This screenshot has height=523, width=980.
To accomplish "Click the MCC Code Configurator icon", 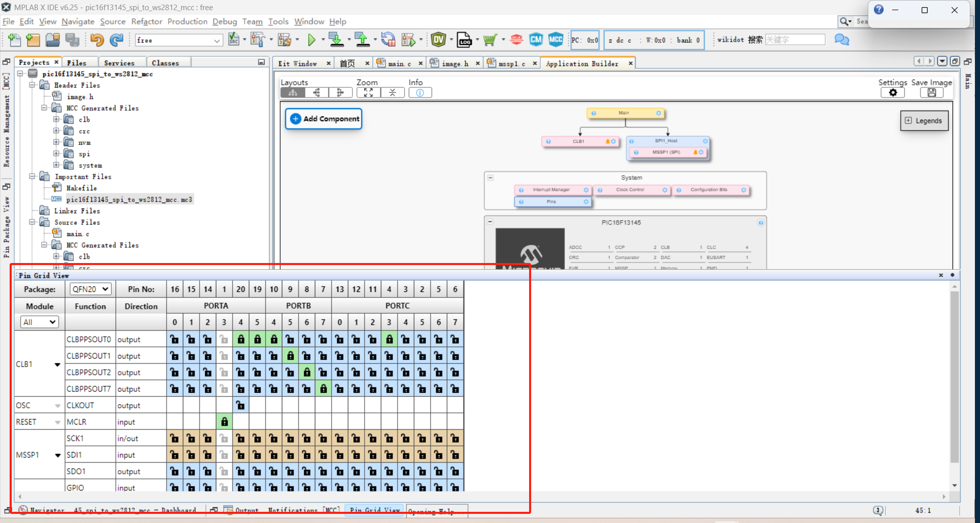I will 556,40.
